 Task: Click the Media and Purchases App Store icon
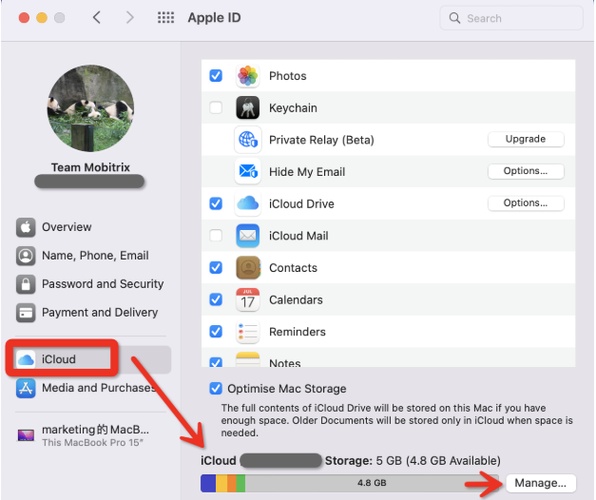(x=26, y=388)
